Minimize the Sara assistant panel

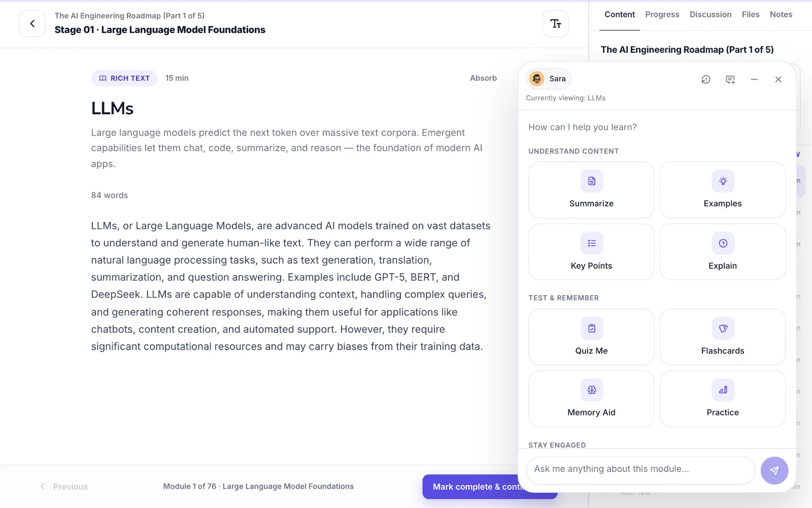(x=754, y=79)
